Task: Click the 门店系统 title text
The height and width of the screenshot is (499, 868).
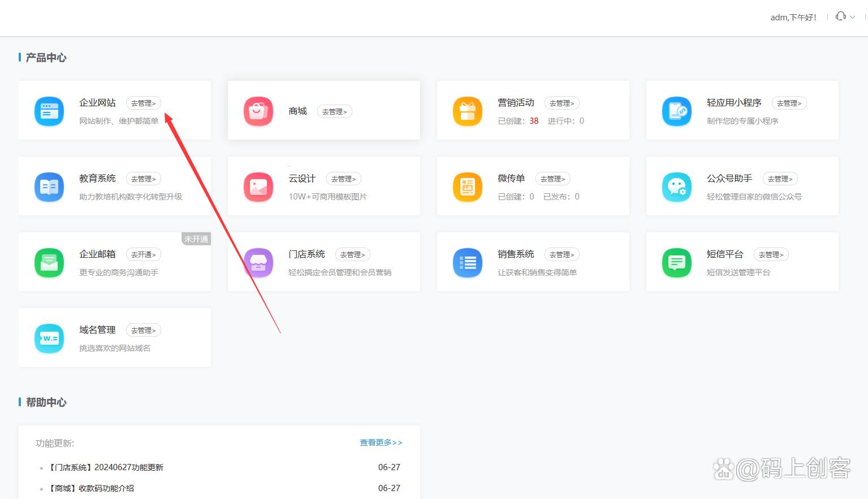Action: [306, 254]
